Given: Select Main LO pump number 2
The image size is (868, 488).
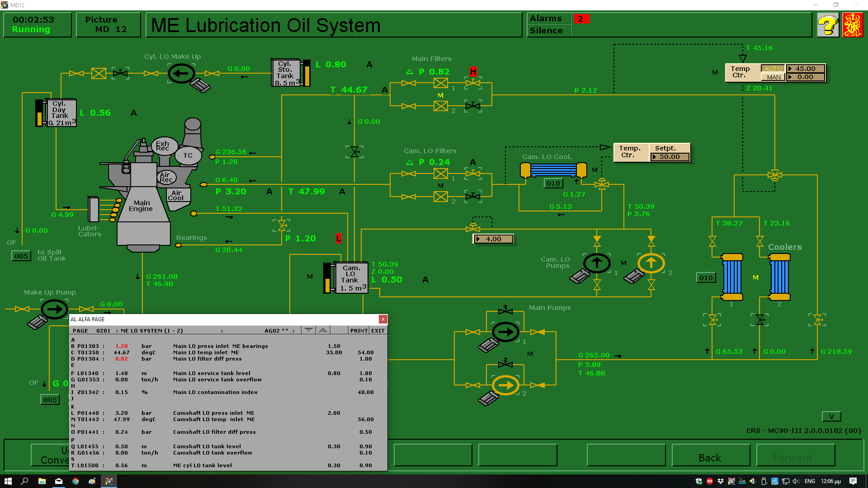Looking at the screenshot, I should 505,385.
